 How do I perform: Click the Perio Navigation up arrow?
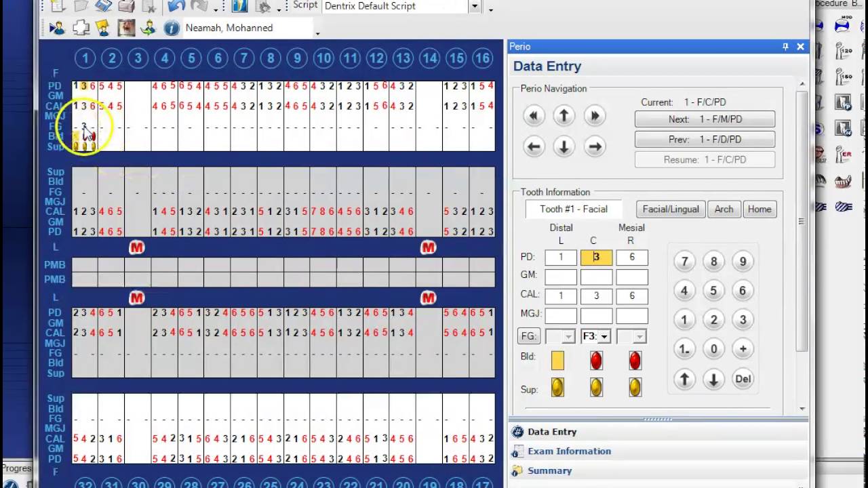click(564, 116)
